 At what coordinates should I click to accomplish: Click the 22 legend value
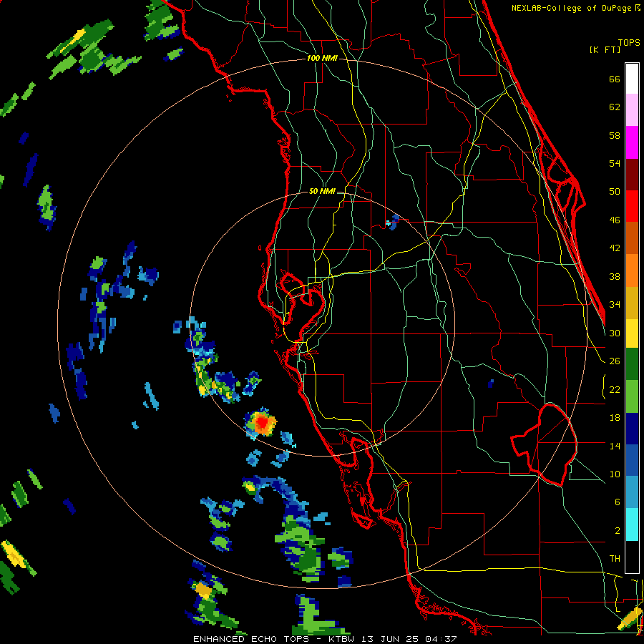coord(615,389)
